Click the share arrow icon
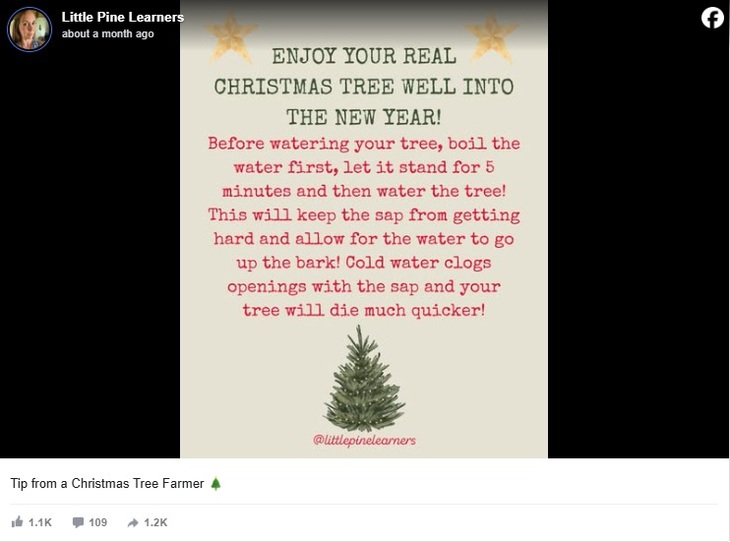This screenshot has height=542, width=730. click(x=133, y=522)
